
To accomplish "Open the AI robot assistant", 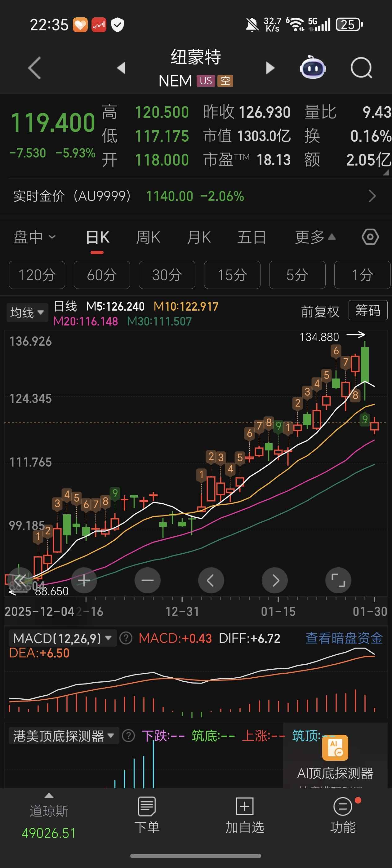I will click(x=313, y=67).
